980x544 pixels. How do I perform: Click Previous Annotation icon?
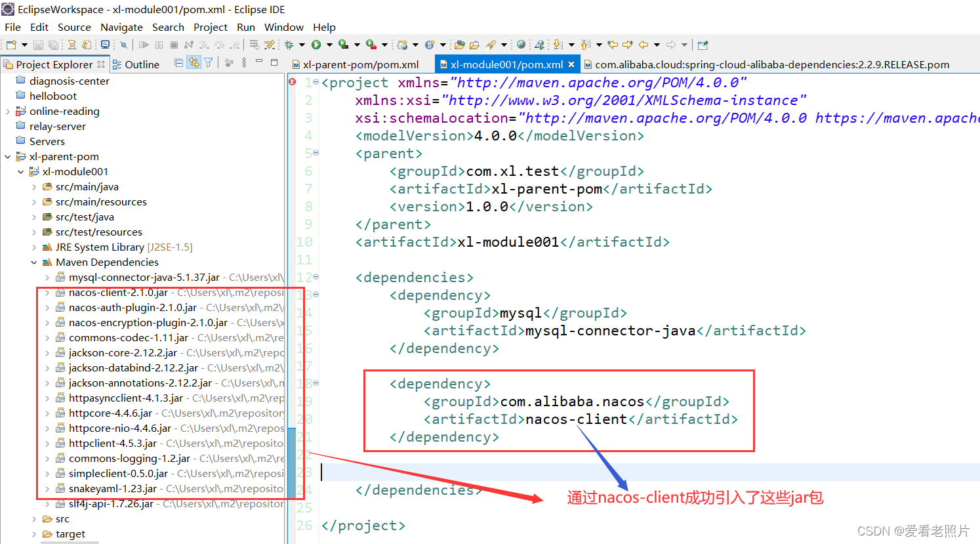click(585, 45)
